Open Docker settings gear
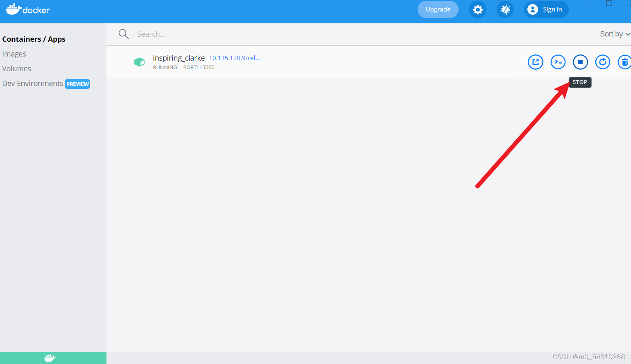Image resolution: width=631 pixels, height=364 pixels. point(478,9)
